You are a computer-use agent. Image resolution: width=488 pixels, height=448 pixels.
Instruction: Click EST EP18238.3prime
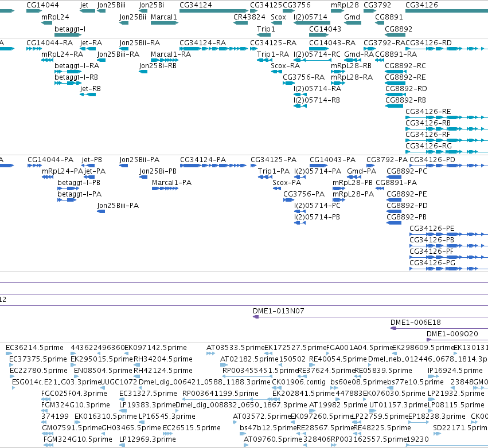pyautogui.click(x=419, y=423)
